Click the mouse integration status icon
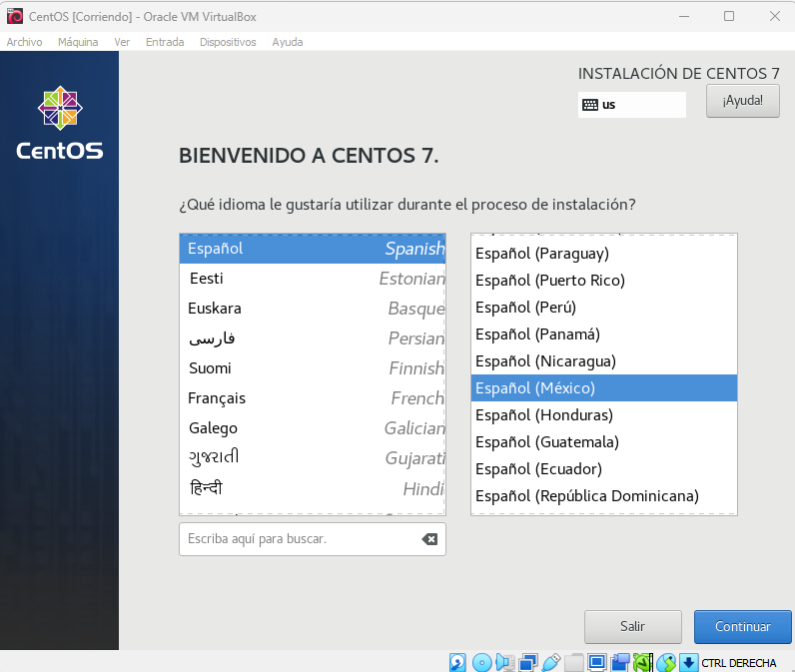 666,662
